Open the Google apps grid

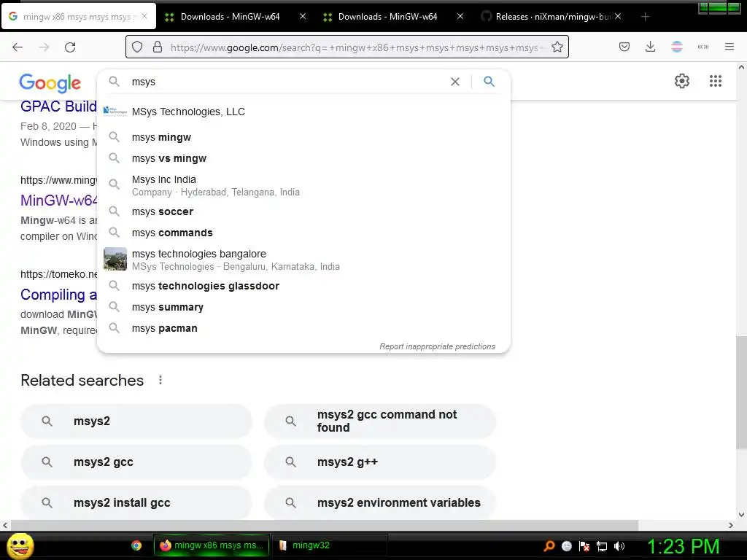715,81
